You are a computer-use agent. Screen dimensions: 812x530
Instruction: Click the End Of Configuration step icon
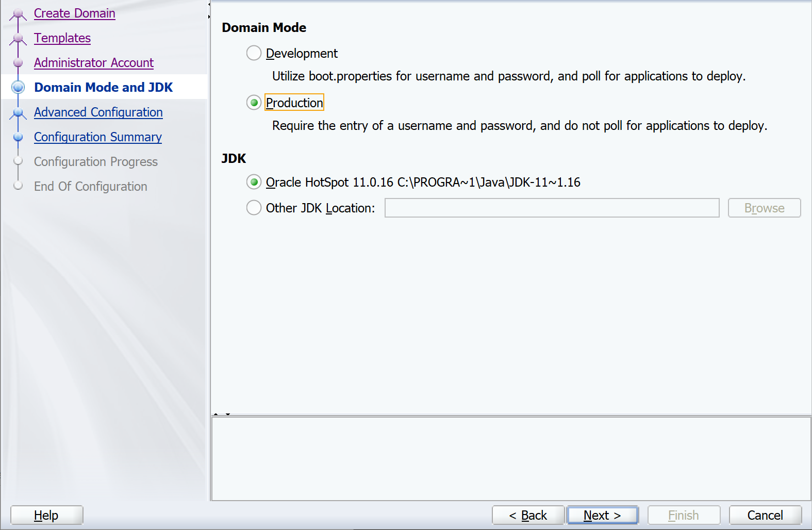click(x=18, y=187)
